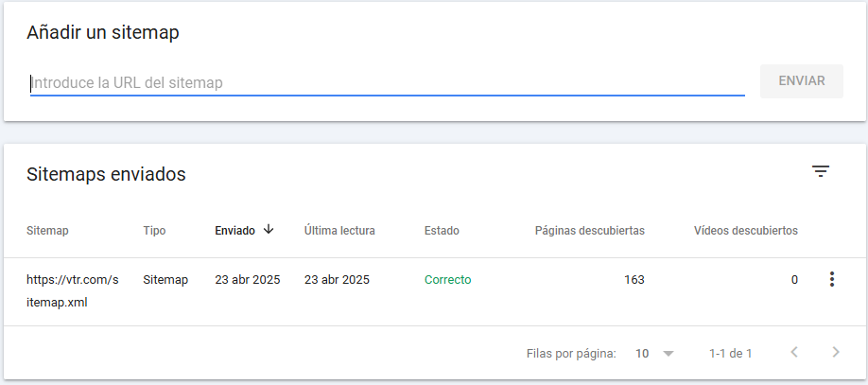
Task: Expand the rows per page dropdown
Action: 668,354
